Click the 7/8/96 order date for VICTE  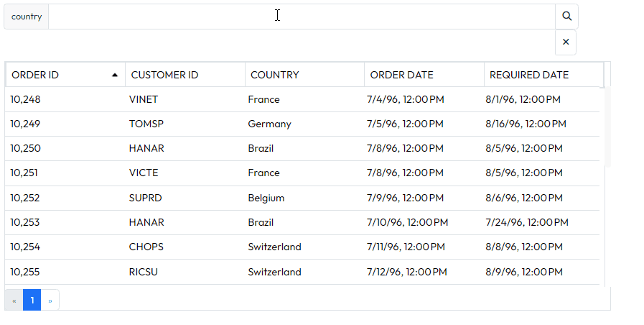(x=405, y=173)
